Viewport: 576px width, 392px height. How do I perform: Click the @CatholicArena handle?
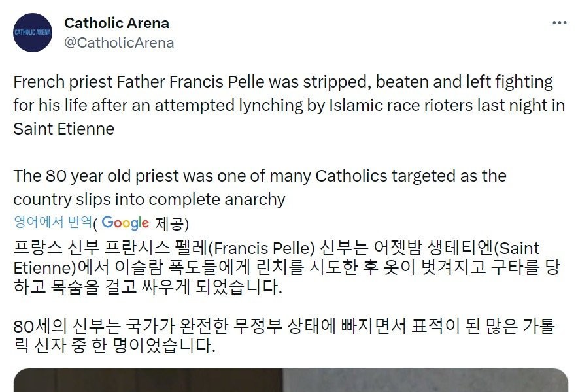tap(119, 43)
